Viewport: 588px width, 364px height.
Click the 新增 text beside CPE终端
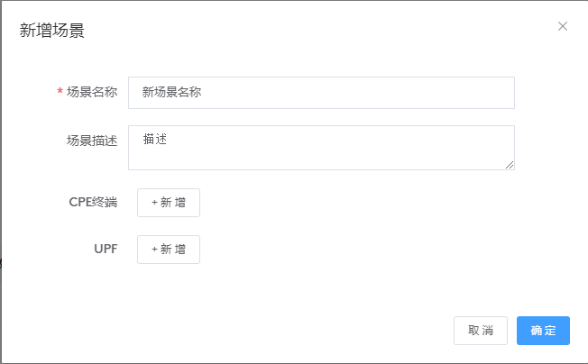[173, 203]
